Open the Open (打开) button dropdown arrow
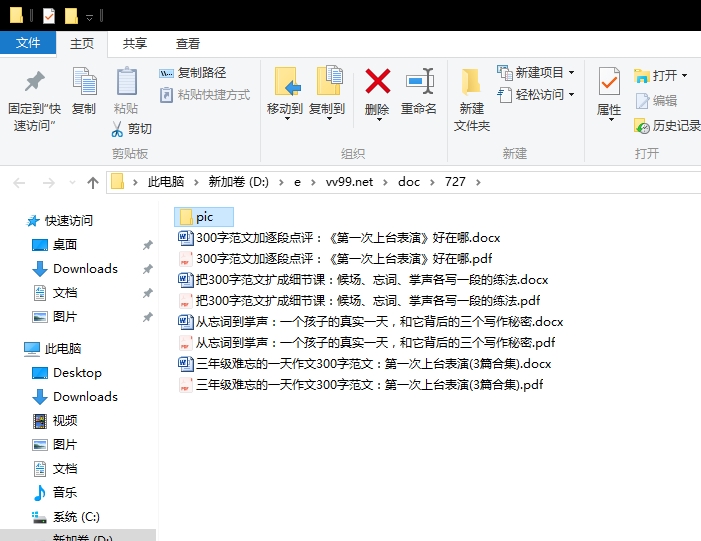 point(684,76)
